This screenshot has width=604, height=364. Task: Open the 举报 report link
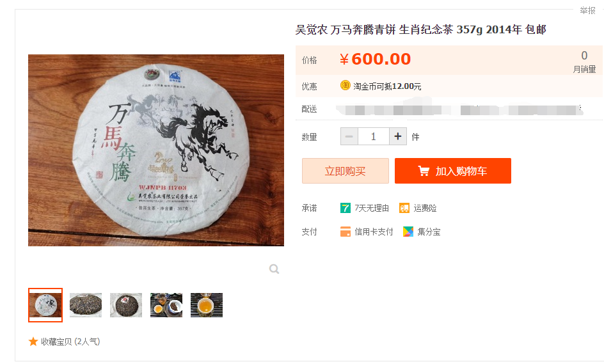click(587, 11)
